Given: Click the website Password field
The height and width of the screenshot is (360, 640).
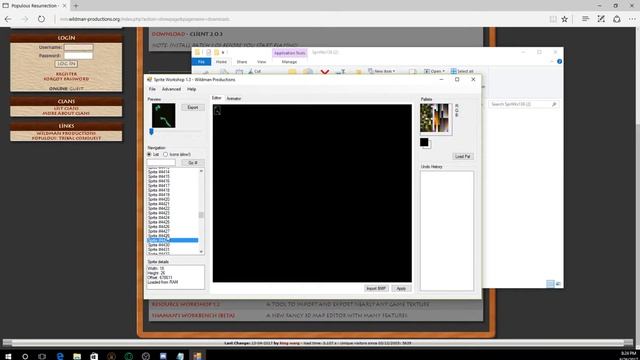Looking at the screenshot, I should [x=78, y=56].
